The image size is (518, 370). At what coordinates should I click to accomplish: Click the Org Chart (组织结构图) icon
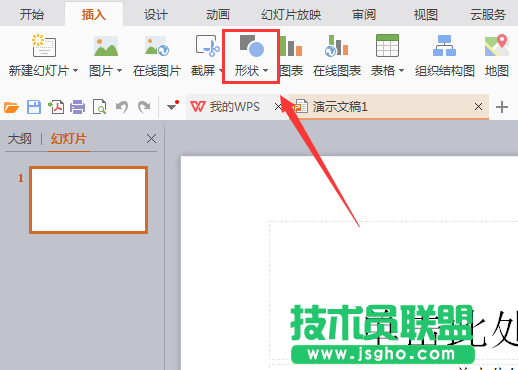pyautogui.click(x=444, y=46)
